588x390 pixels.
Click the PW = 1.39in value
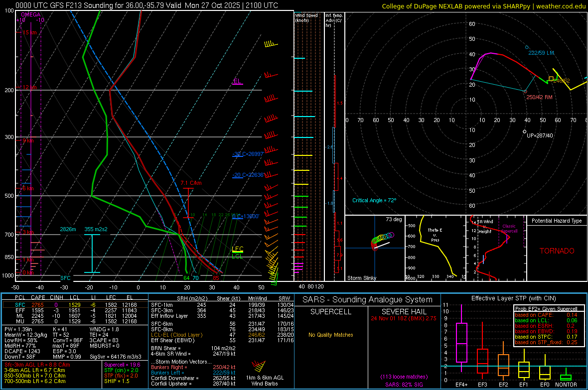18,329
